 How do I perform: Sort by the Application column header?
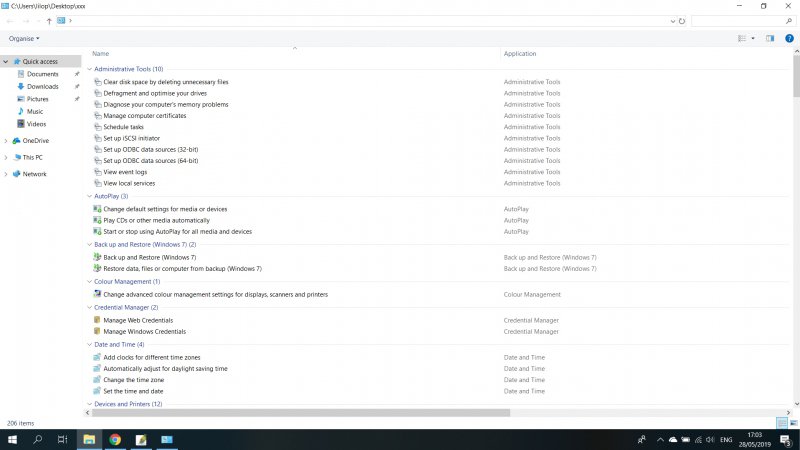520,54
